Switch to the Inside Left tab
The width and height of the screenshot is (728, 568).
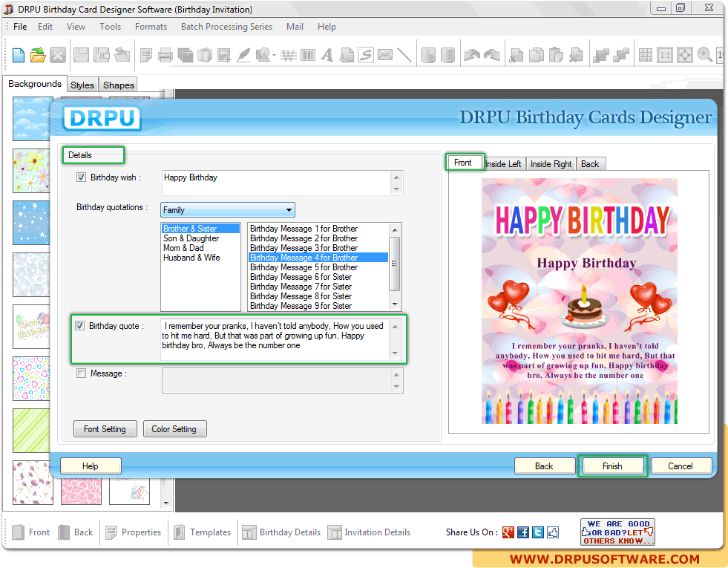(503, 164)
